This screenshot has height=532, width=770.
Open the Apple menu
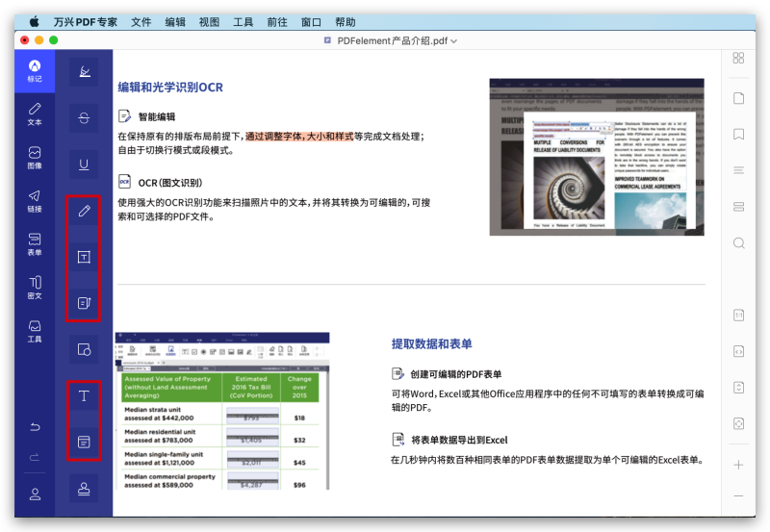coord(34,21)
